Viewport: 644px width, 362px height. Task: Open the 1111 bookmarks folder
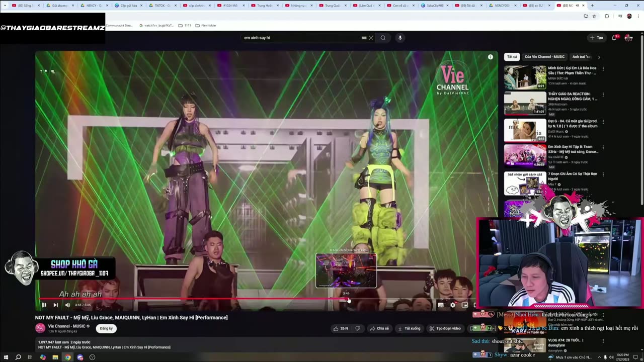coord(185,25)
